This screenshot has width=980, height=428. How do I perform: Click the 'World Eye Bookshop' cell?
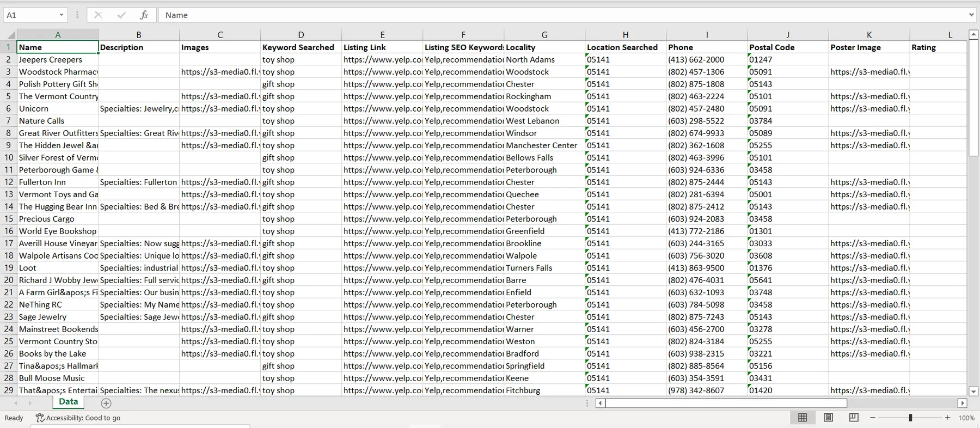tap(58, 231)
